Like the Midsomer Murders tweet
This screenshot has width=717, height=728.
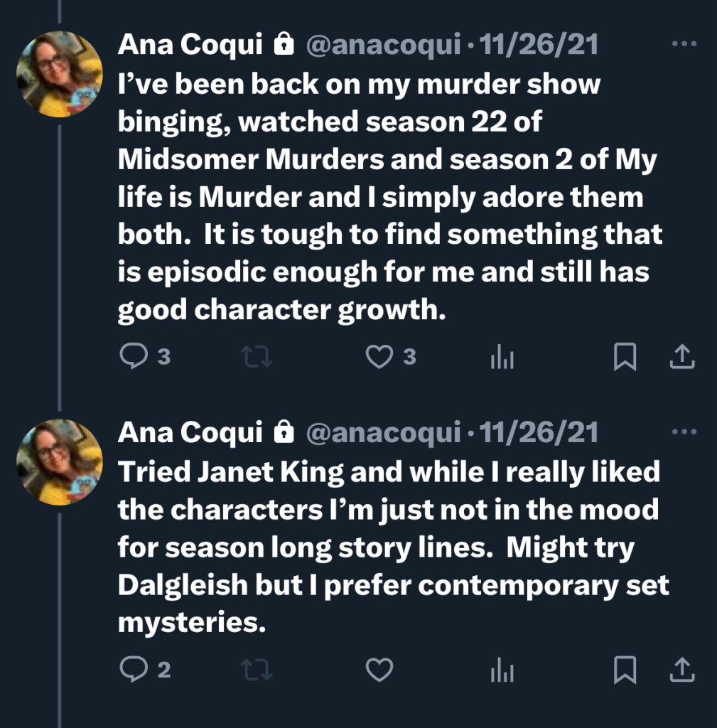[379, 358]
